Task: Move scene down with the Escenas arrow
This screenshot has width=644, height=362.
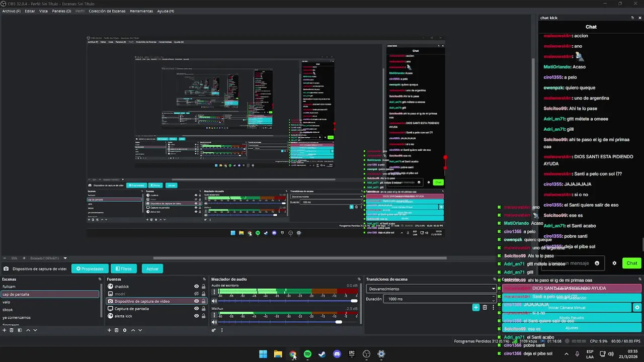Action: click(35, 330)
